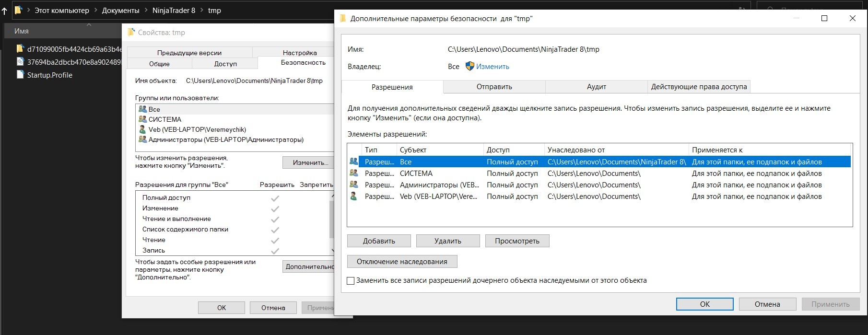
Task: Expand breadcrumb chevron after Этот компьютер
Action: (x=95, y=10)
